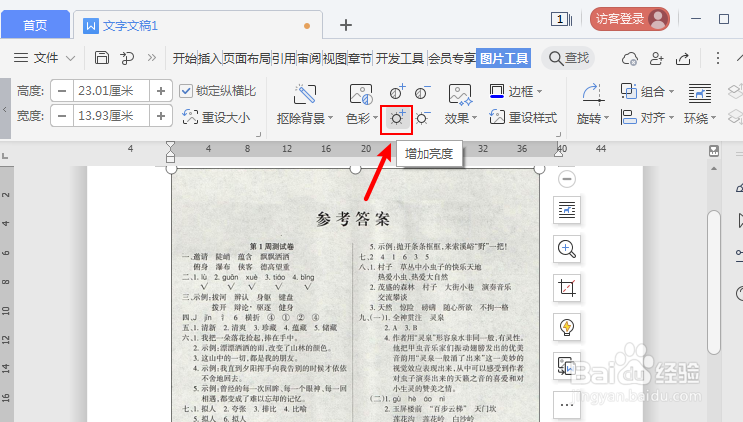The width and height of the screenshot is (743, 422).
Task: Click the 增加亮度 brightness icon
Action: (397, 118)
